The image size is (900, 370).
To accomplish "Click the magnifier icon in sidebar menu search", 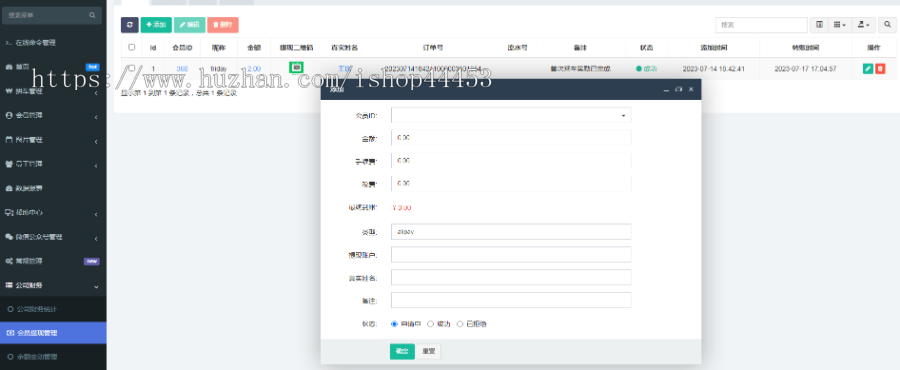I will pyautogui.click(x=92, y=15).
